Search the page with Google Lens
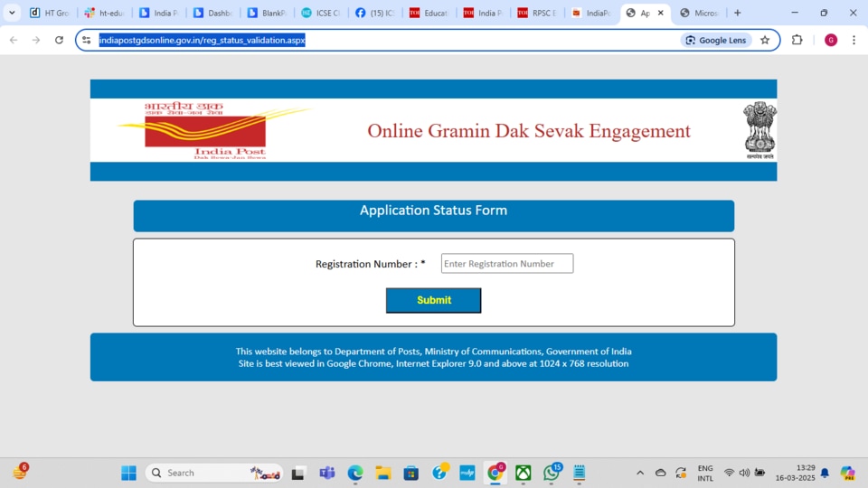Viewport: 868px width, 488px height. (x=716, y=40)
